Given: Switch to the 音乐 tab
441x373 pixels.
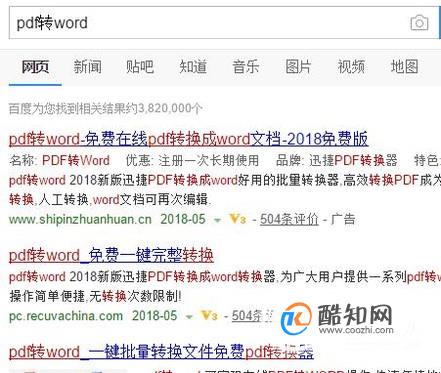Looking at the screenshot, I should pyautogui.click(x=246, y=67).
